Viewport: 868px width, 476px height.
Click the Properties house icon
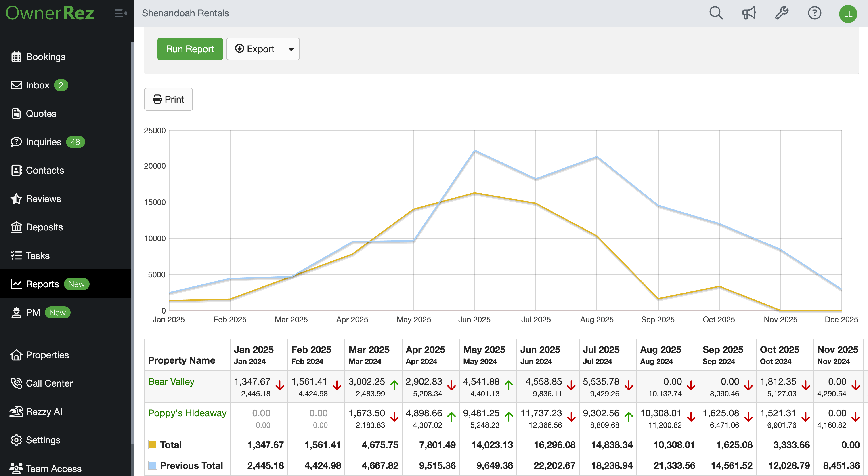16,355
